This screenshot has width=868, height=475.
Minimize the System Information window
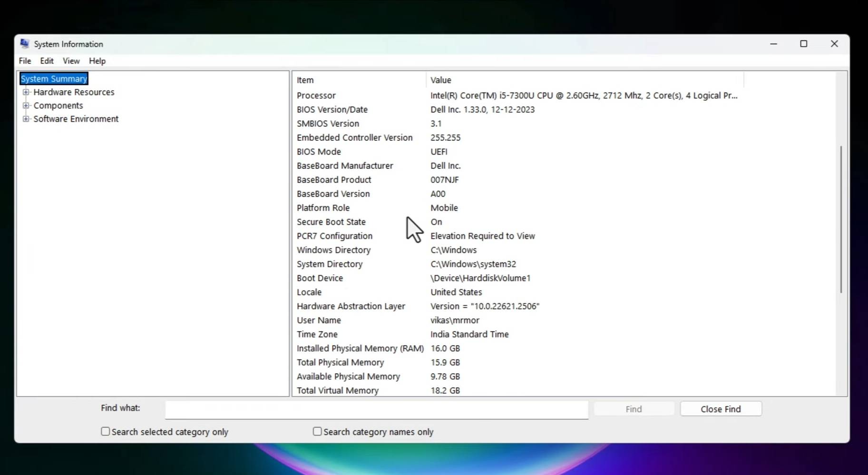tap(773, 44)
